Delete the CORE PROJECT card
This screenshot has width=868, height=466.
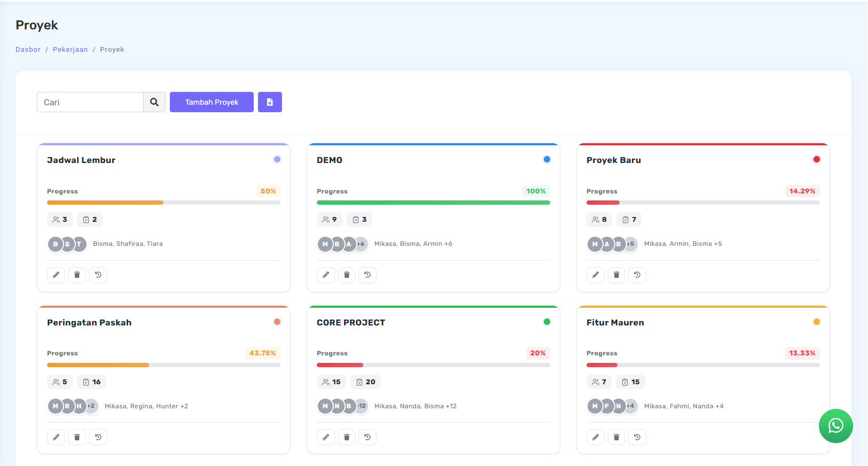[347, 437]
